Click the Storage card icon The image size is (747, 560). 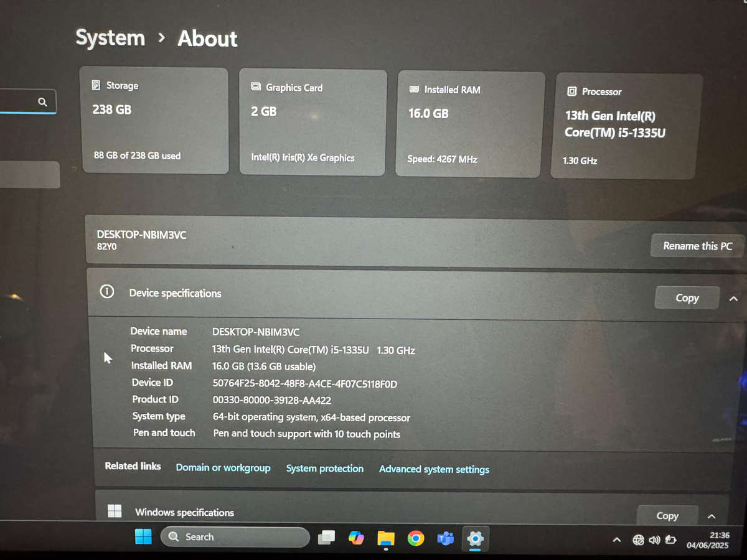[x=96, y=85]
